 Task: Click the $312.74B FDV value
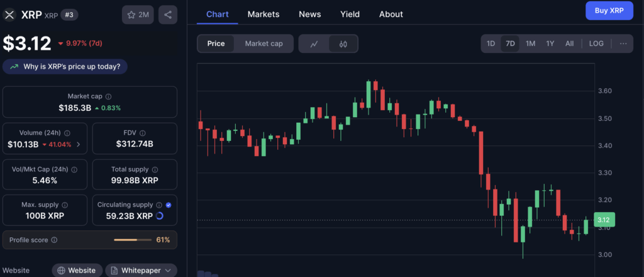[135, 144]
